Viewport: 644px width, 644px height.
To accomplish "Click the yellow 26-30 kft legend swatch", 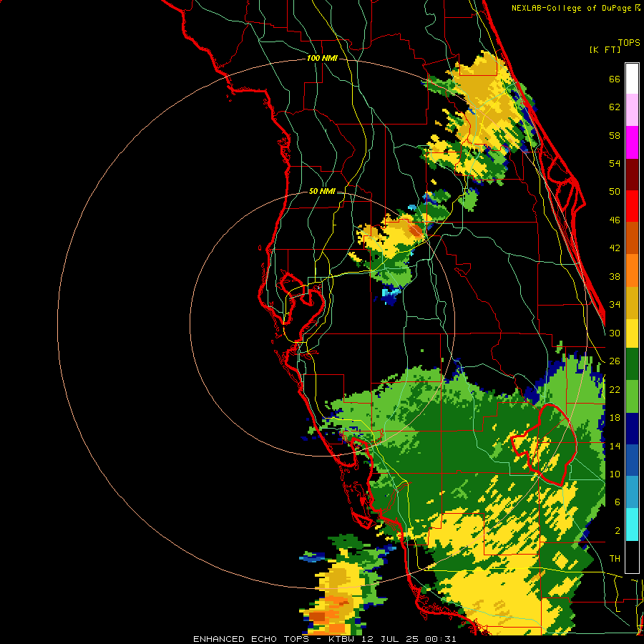I will (x=632, y=333).
